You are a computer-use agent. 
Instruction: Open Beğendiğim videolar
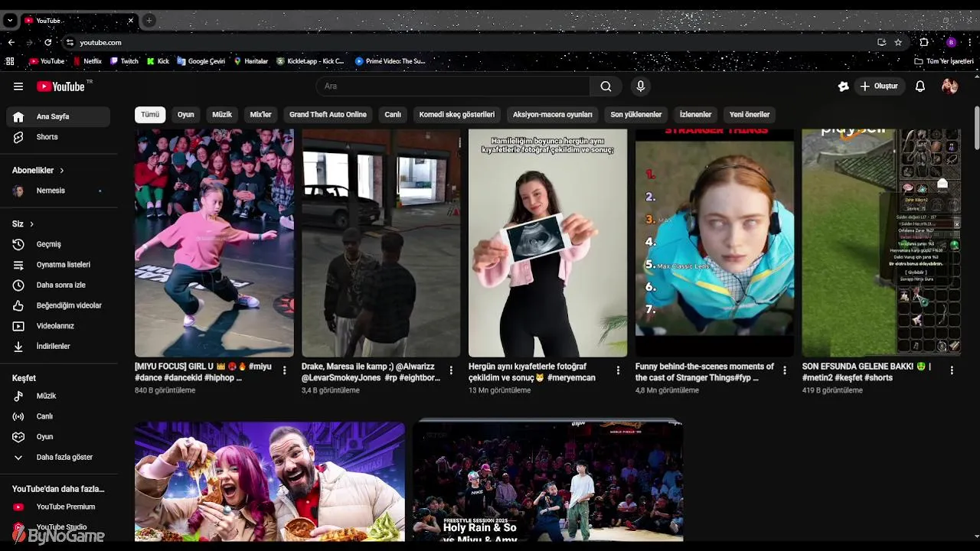pos(58,305)
